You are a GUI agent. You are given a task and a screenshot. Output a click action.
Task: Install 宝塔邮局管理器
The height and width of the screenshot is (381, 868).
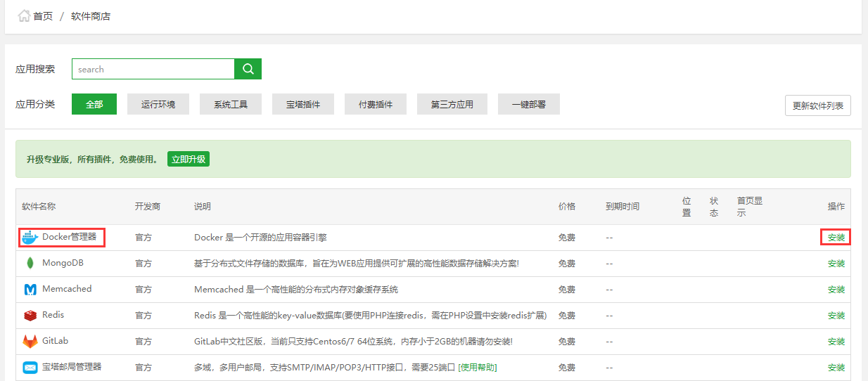(x=836, y=368)
